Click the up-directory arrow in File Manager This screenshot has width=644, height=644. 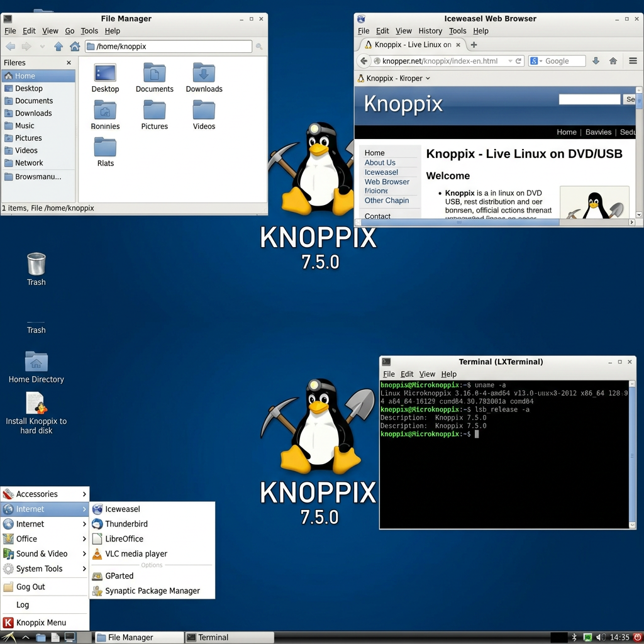(58, 47)
